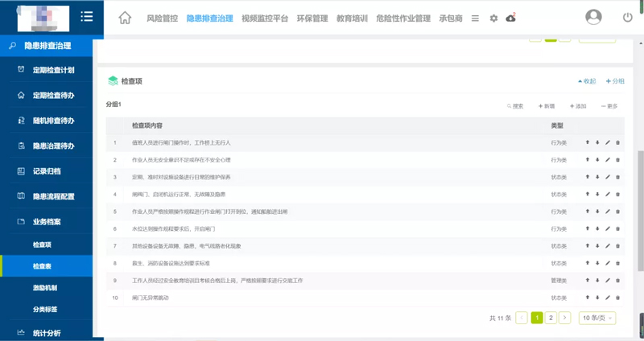Move row 5 up with arrow

588,212
